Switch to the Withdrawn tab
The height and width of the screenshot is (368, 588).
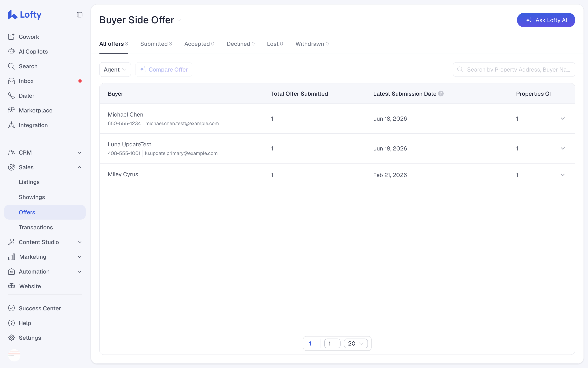pos(312,44)
